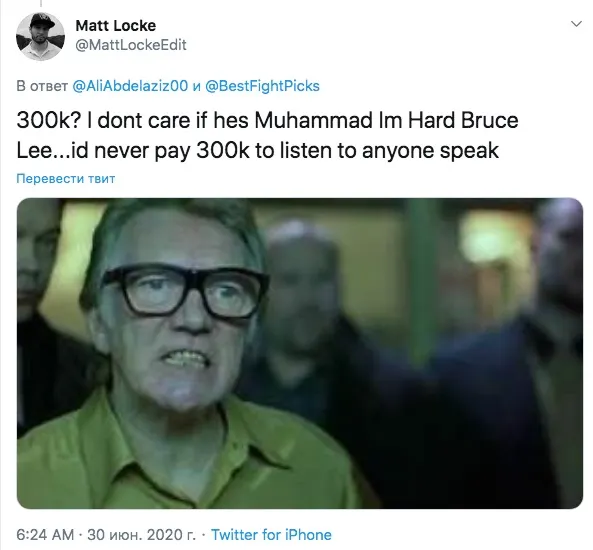Click the 'В ответ' reply label
The height and width of the screenshot is (550, 593).
pos(42,86)
